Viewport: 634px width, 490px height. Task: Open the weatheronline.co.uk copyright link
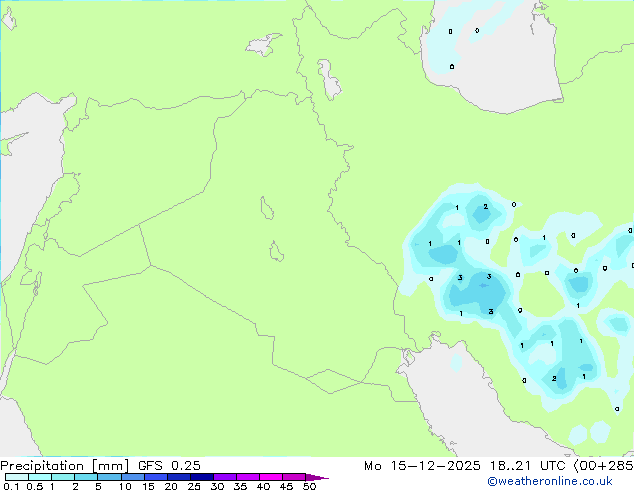point(550,481)
